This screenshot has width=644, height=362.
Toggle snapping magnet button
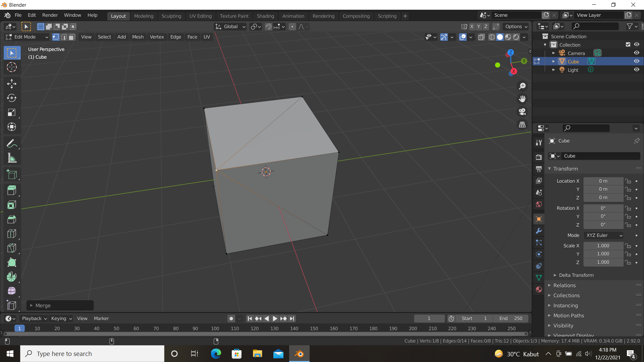tap(268, 27)
